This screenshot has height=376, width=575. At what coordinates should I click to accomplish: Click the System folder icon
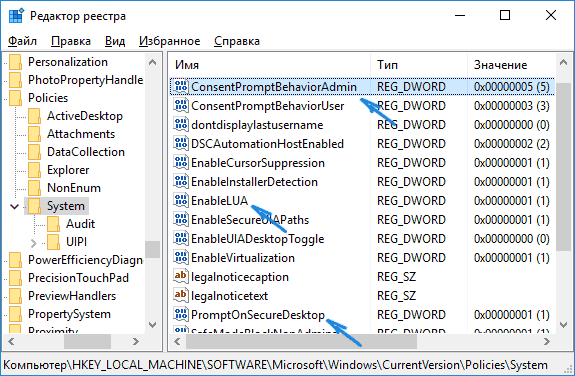tap(34, 206)
